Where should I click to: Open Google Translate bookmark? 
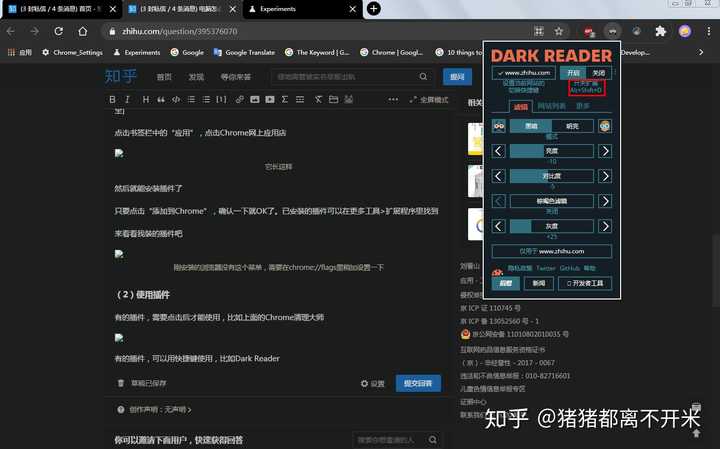pyautogui.click(x=244, y=52)
